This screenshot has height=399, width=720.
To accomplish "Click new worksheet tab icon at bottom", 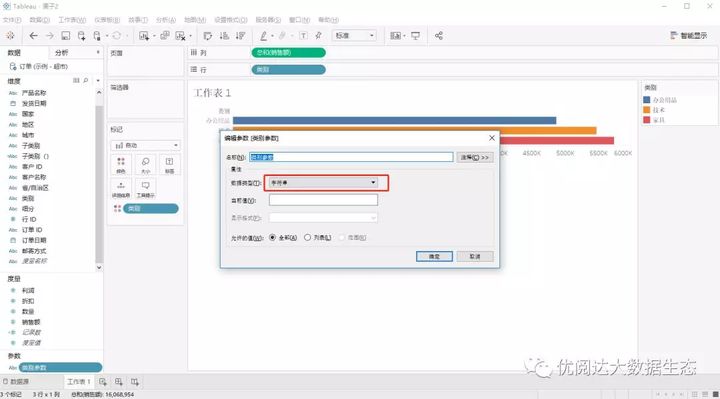I will pos(102,382).
